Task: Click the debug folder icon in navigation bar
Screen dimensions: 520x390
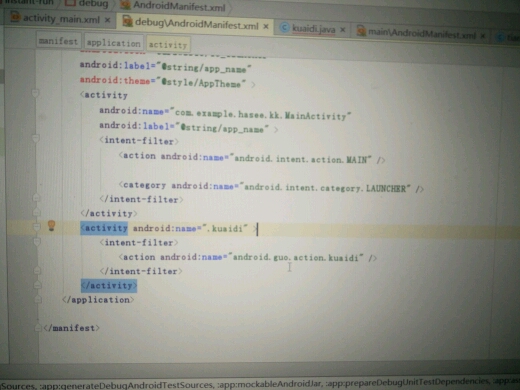Action: point(70,3)
